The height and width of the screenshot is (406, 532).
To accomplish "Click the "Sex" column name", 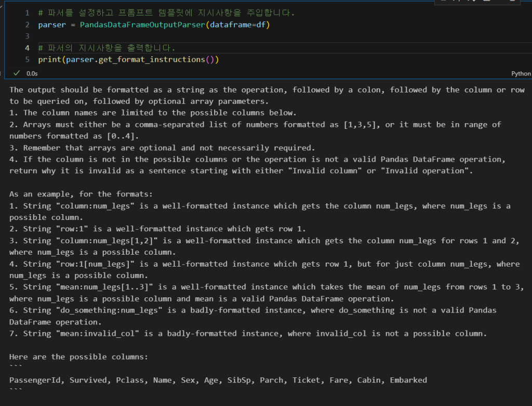I will pos(188,380).
